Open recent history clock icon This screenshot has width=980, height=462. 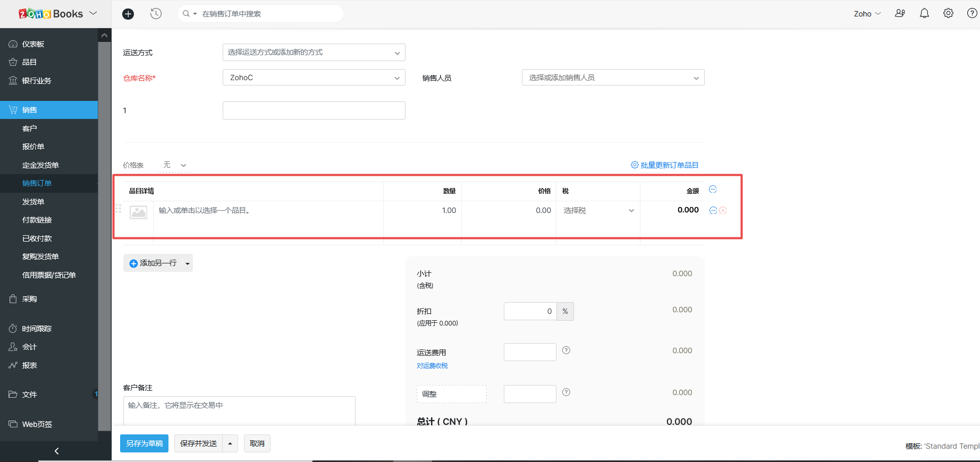click(x=156, y=14)
